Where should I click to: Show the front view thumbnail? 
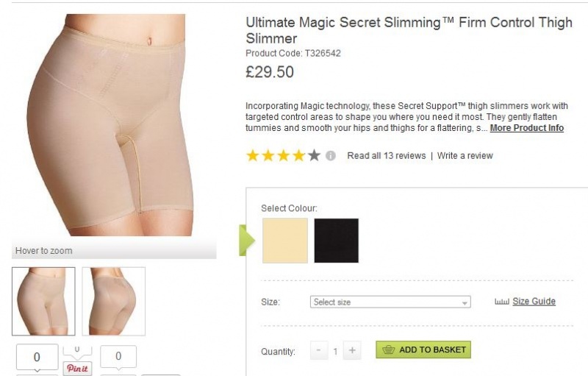pos(43,301)
